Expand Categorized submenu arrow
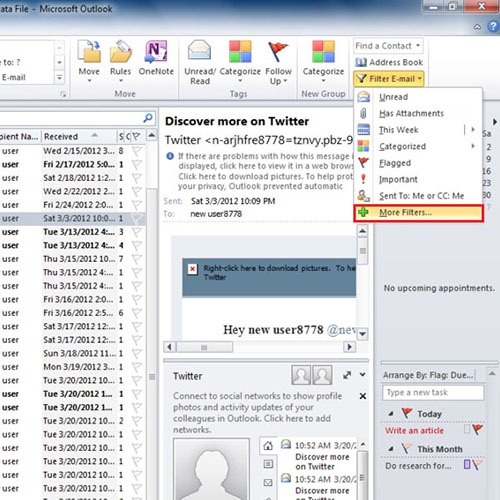The height and width of the screenshot is (500, 500). coord(473,146)
